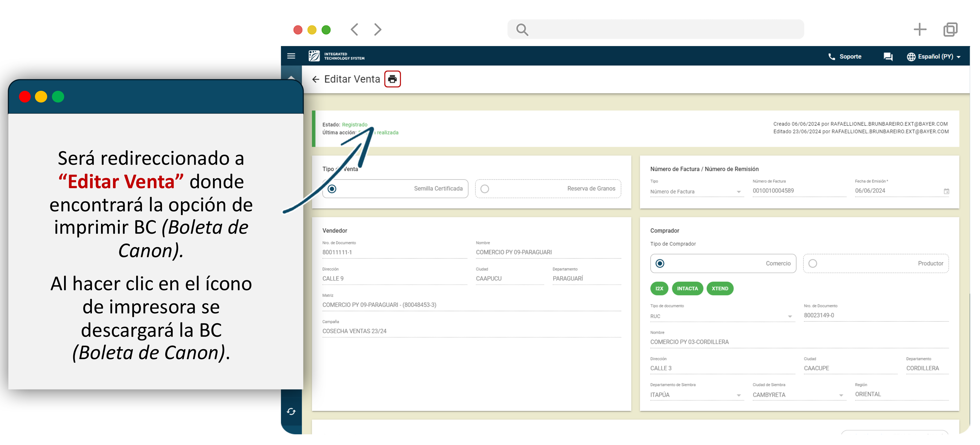Click the browser forward arrow
This screenshot has width=980, height=445.
377,30
